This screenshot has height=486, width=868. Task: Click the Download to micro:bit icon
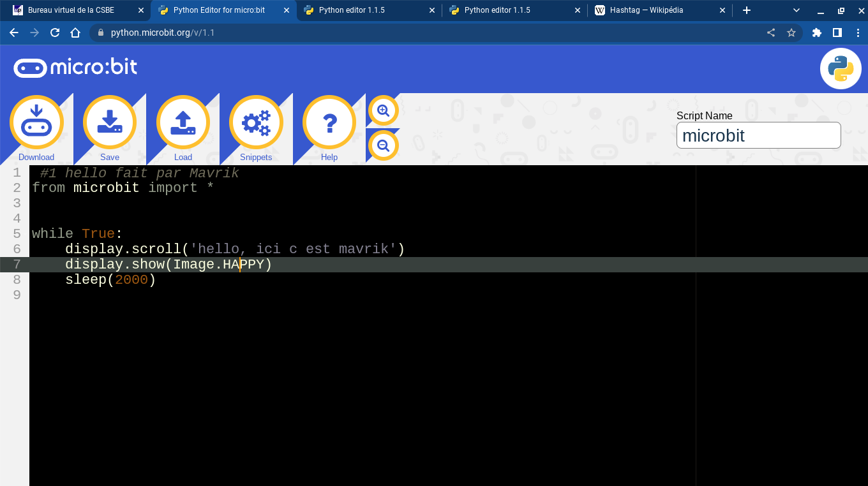coord(36,122)
